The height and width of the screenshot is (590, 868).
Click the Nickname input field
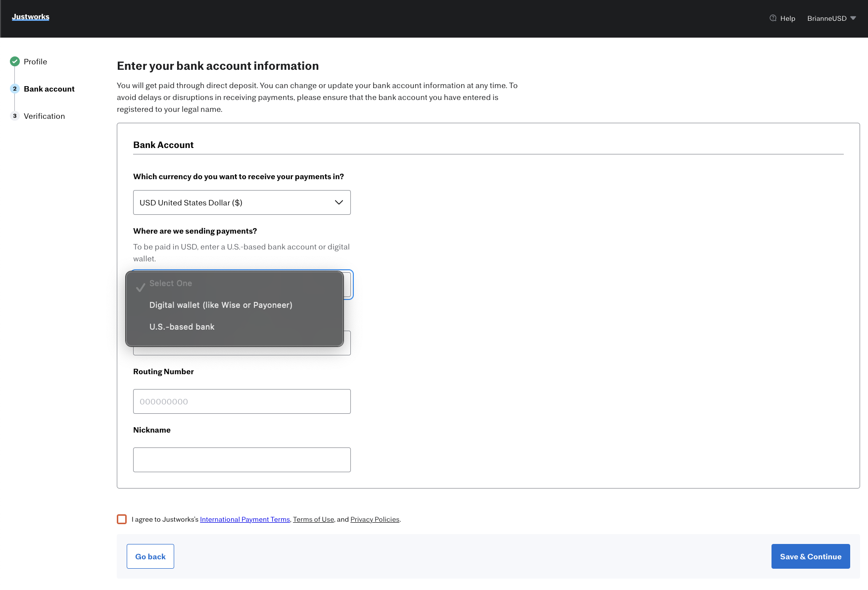coord(241,460)
